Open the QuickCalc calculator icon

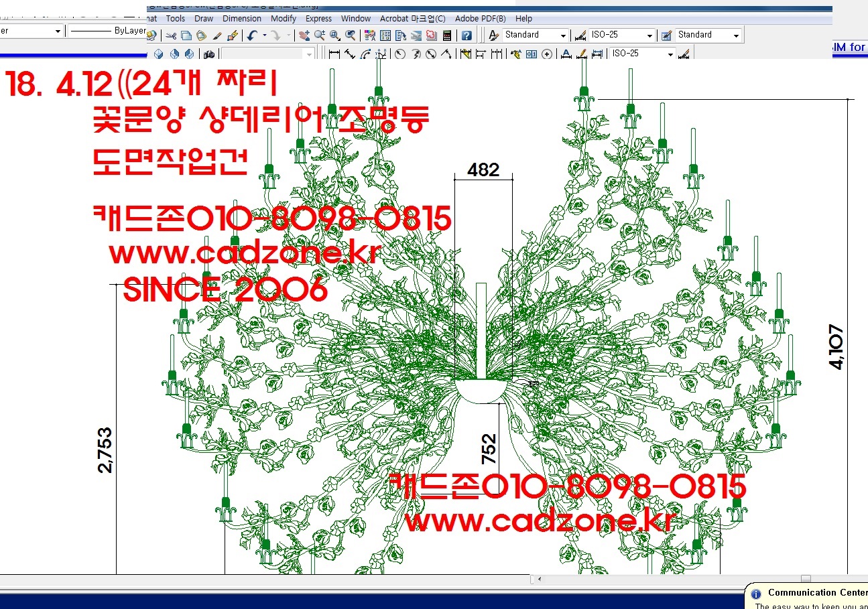(x=446, y=36)
